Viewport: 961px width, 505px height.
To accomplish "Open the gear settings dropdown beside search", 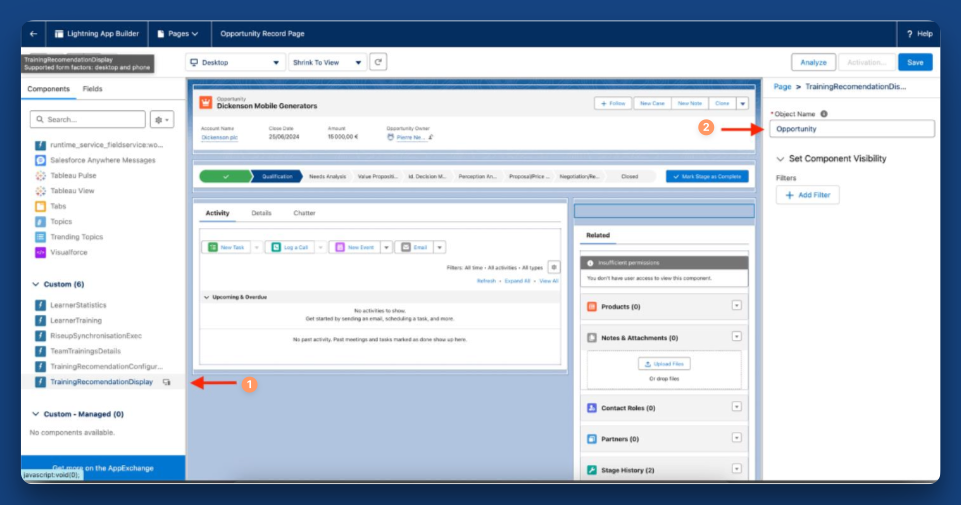I will 162,120.
